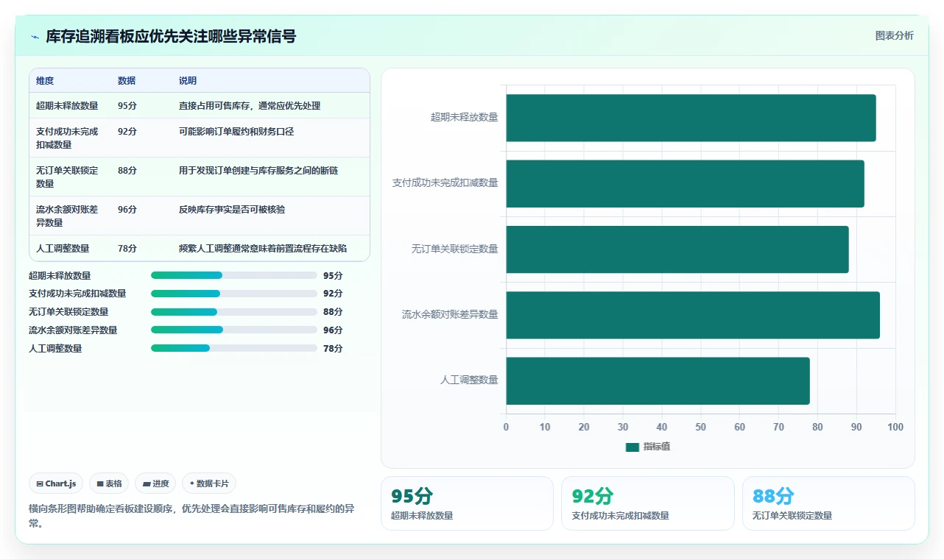Click the progress value 96分

click(333, 330)
